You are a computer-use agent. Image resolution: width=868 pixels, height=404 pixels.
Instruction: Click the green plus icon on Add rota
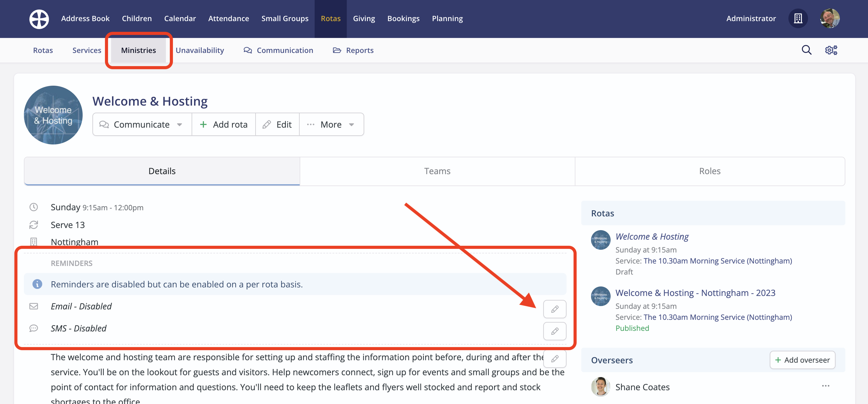pyautogui.click(x=204, y=124)
